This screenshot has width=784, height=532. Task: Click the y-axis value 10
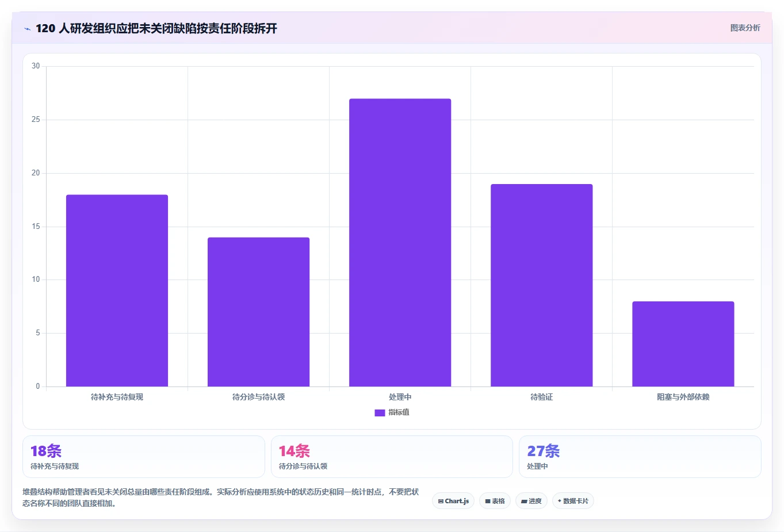(x=36, y=280)
